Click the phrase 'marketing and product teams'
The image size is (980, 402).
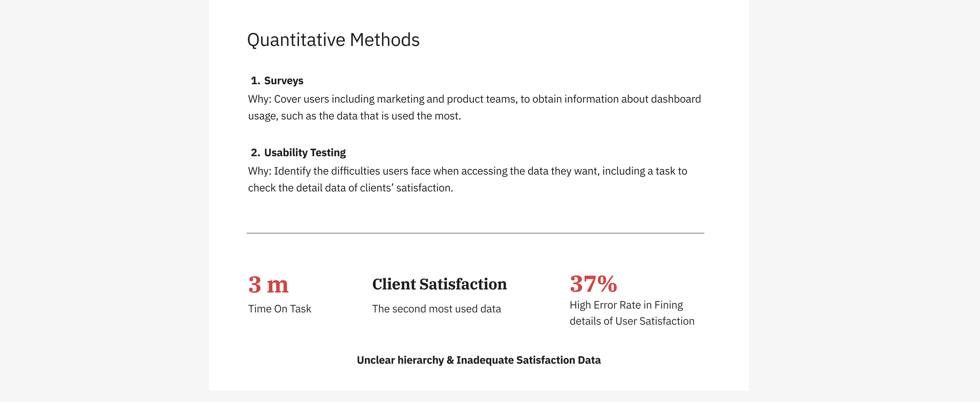point(447,99)
